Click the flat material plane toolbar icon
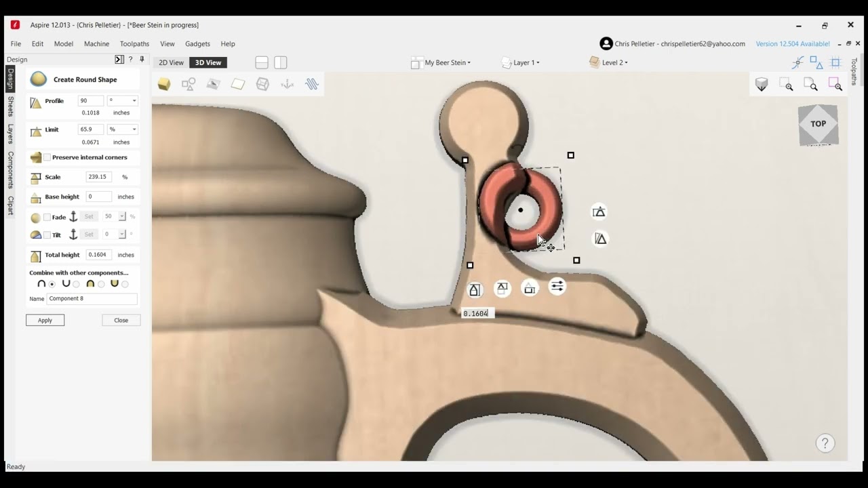The height and width of the screenshot is (488, 868). tap(237, 84)
